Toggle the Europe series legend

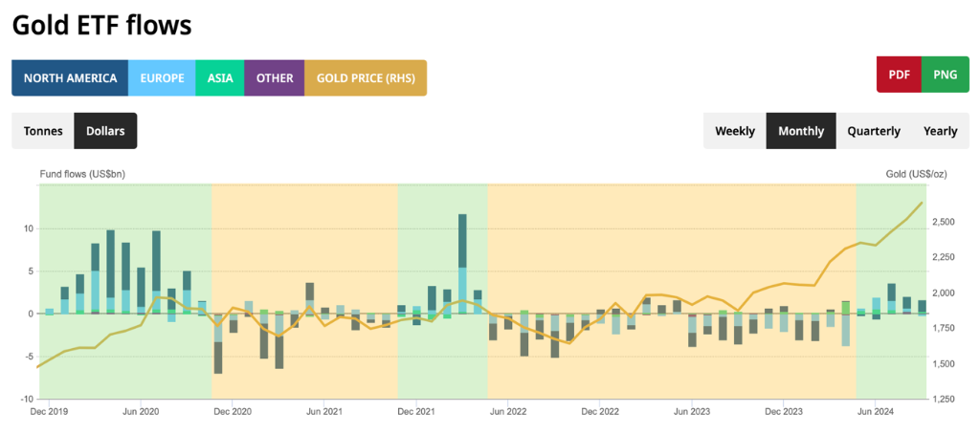point(162,78)
